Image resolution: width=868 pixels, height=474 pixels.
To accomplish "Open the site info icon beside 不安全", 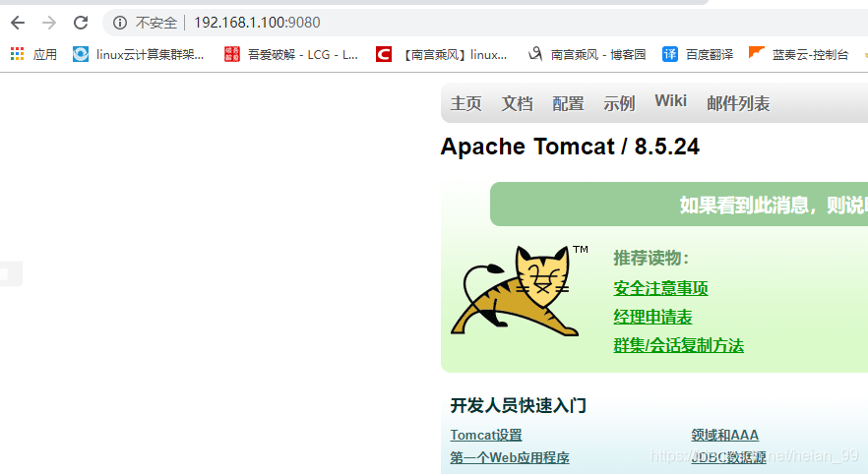I will [120, 23].
